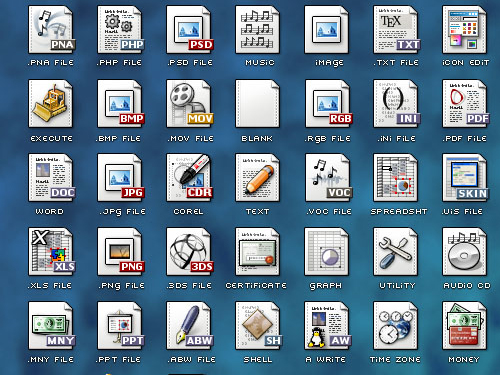This screenshot has height=375, width=500.
Task: Open the .PNA file icon
Action: [x=52, y=29]
